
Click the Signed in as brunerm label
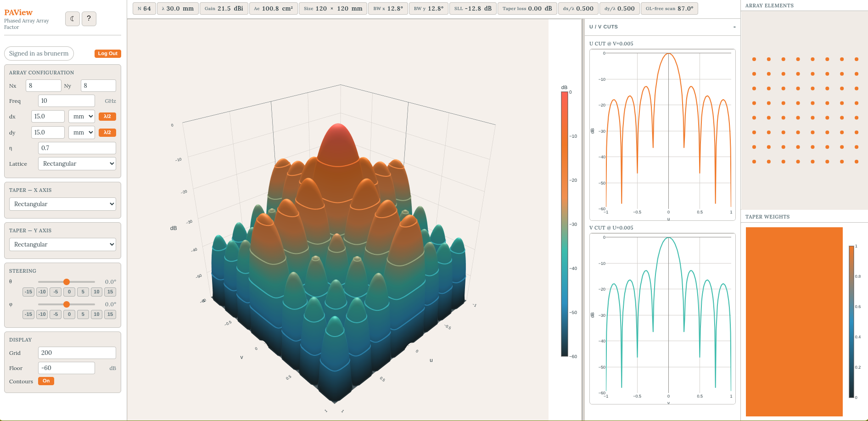tap(39, 54)
